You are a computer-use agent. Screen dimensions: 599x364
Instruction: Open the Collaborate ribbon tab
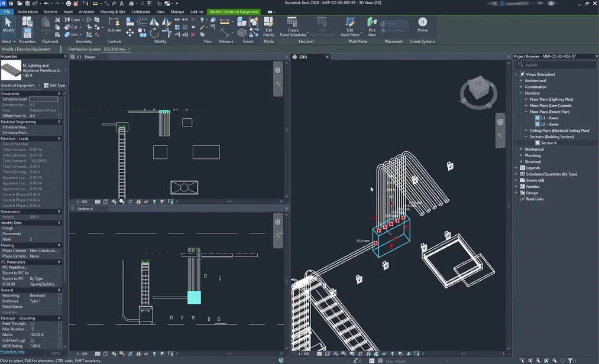click(x=140, y=11)
